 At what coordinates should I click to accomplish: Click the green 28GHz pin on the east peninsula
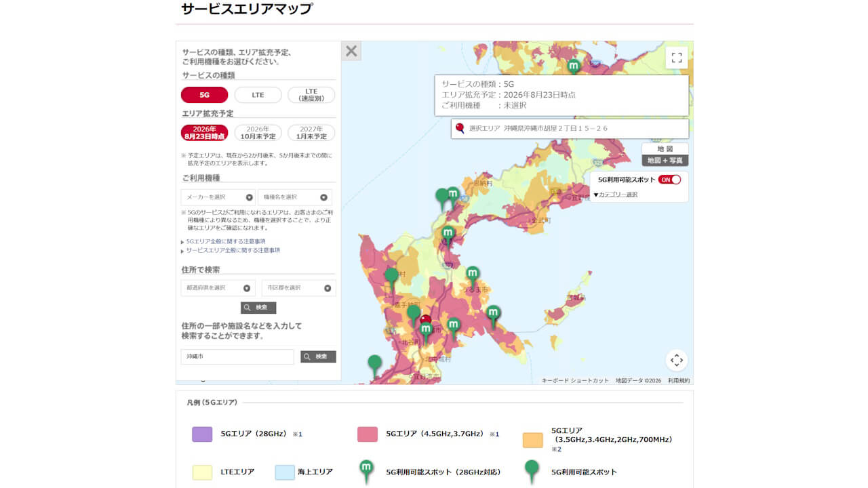(494, 316)
